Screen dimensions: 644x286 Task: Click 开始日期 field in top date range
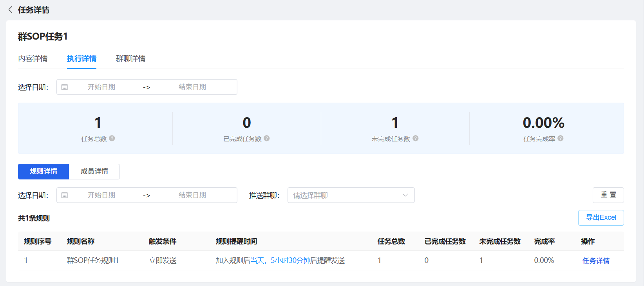(101, 87)
